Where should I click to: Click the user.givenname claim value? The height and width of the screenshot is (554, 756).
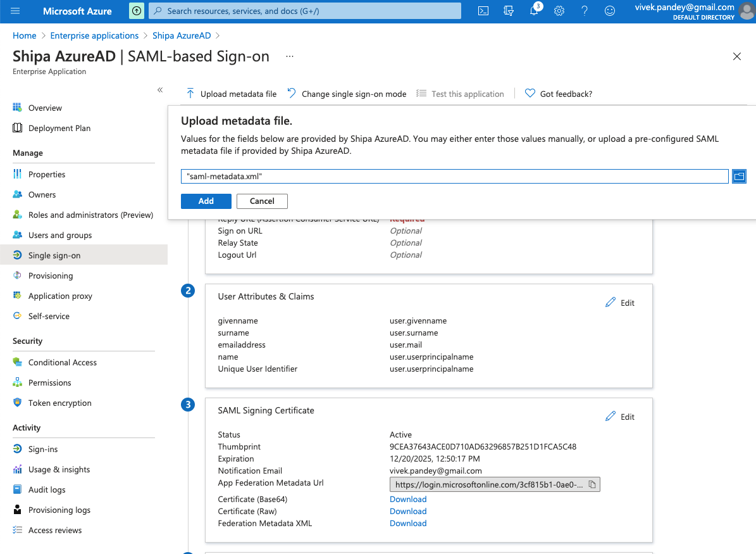(418, 320)
